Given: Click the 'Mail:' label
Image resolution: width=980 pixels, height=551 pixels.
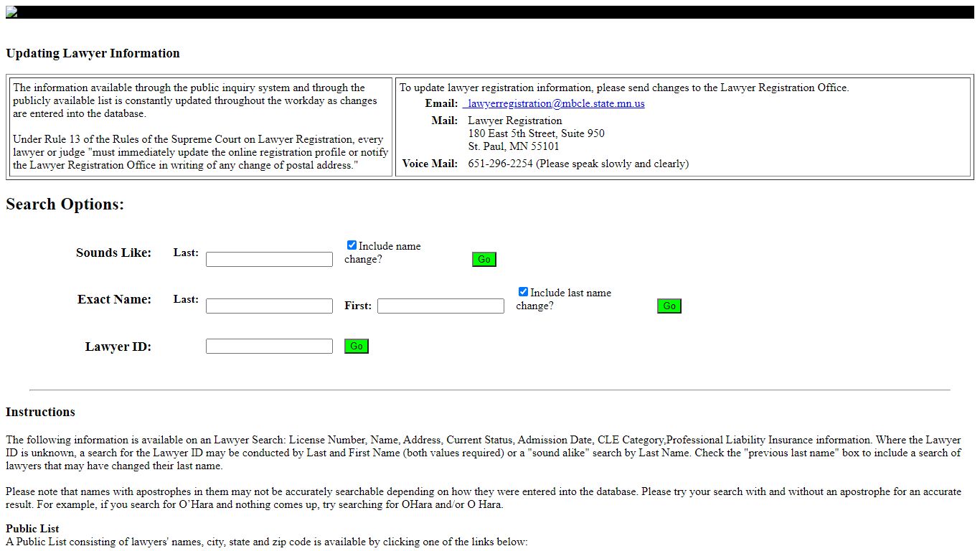Looking at the screenshot, I should click(444, 121).
